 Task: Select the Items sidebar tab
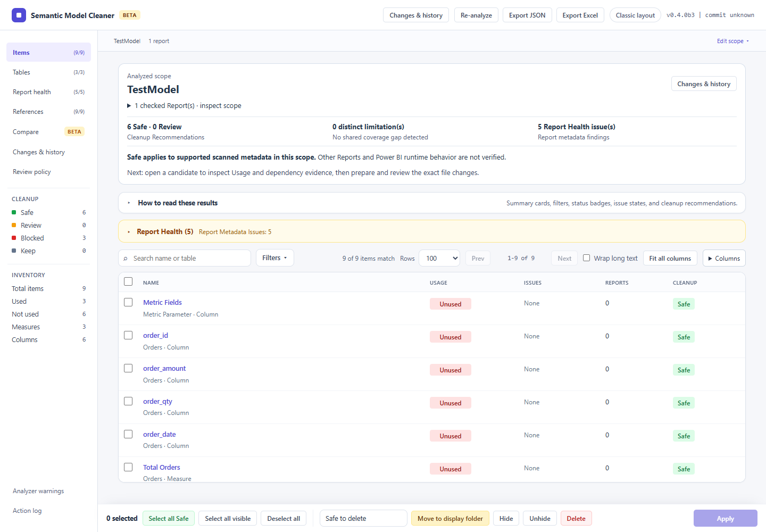click(x=48, y=52)
